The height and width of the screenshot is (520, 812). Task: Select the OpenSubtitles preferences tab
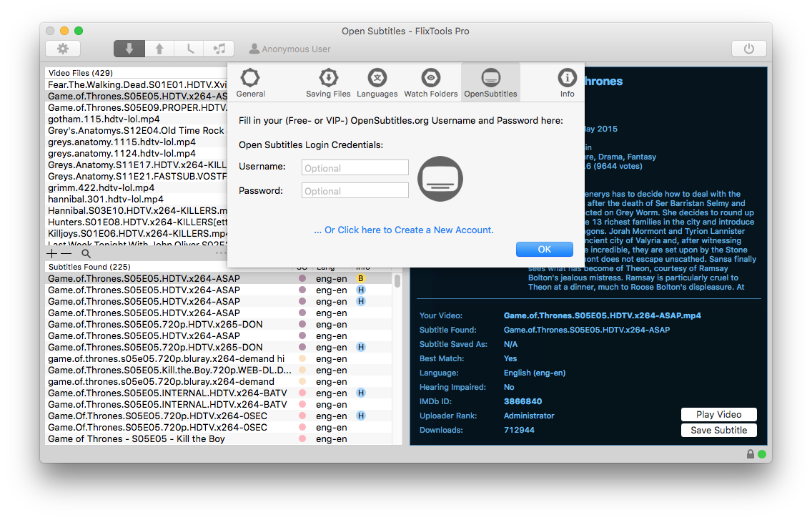490,83
